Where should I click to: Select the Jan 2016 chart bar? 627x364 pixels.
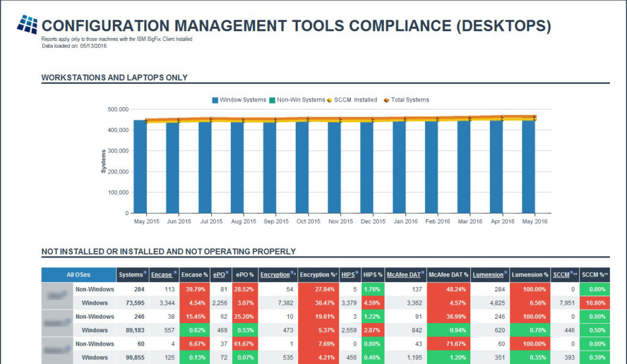point(399,167)
